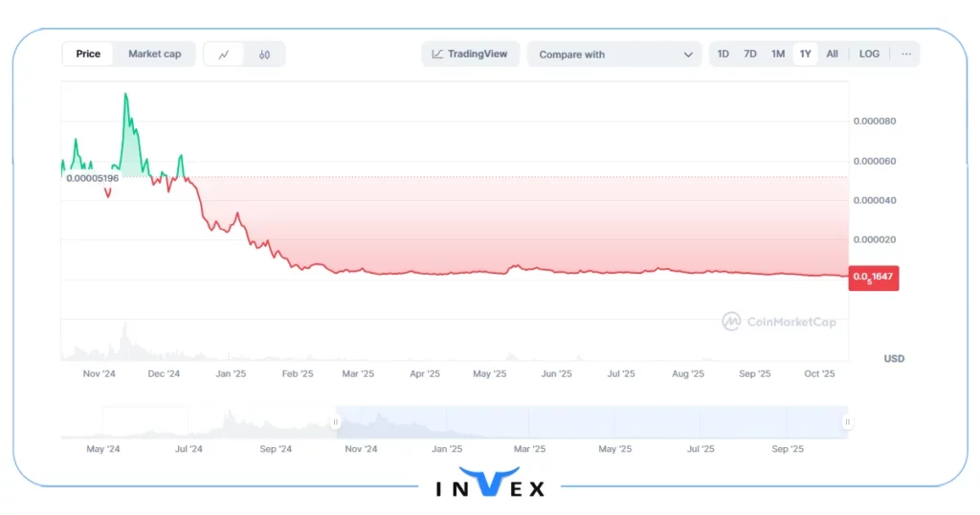
Task: Open the TradingView chart
Action: [470, 54]
